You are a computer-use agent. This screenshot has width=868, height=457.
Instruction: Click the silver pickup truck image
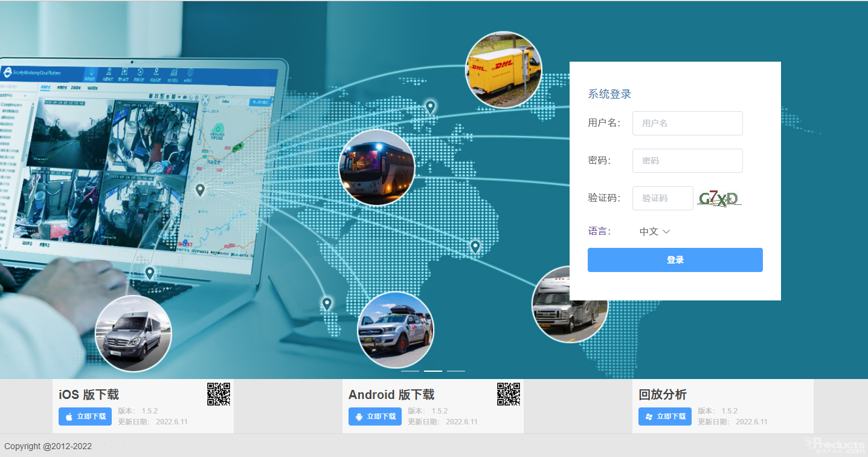coord(395,330)
